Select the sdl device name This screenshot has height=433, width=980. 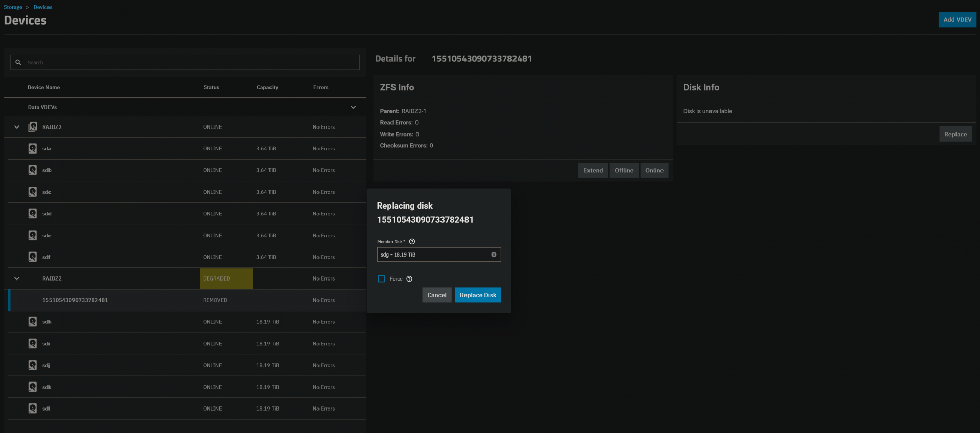(46, 409)
